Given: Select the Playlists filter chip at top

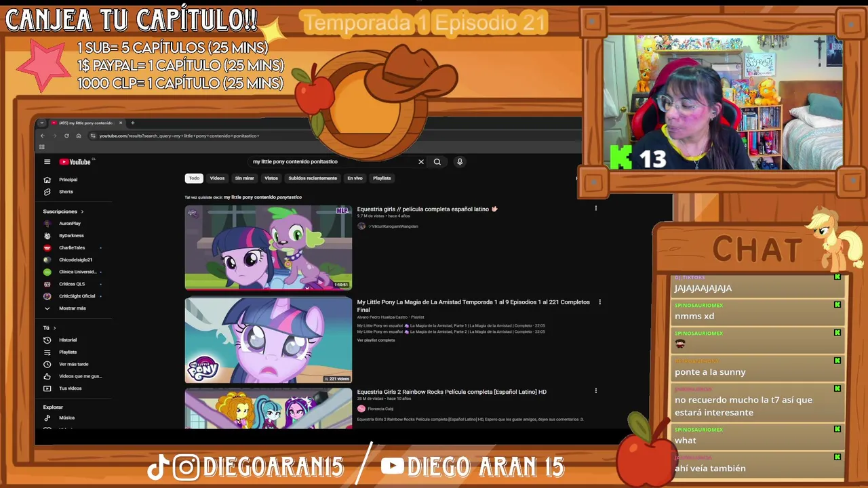Looking at the screenshot, I should 382,178.
